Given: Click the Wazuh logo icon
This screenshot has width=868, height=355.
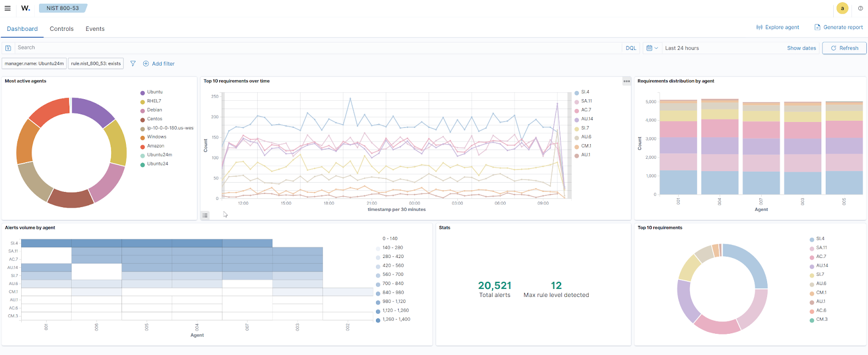Looking at the screenshot, I should point(25,8).
